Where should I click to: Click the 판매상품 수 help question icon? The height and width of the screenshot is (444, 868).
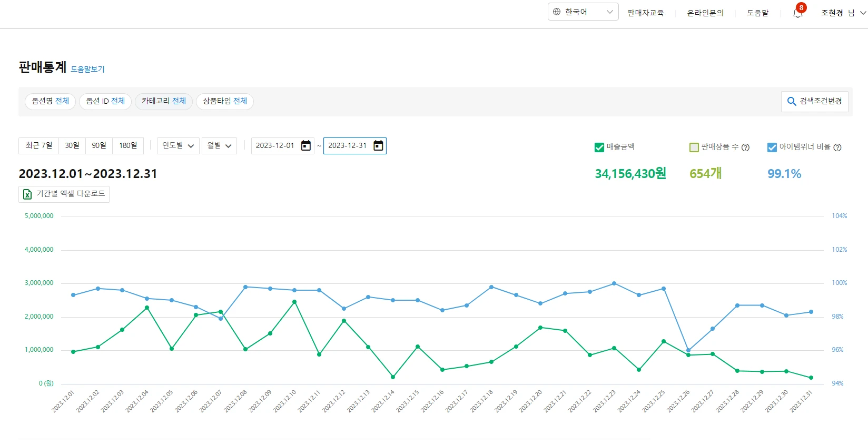point(745,147)
